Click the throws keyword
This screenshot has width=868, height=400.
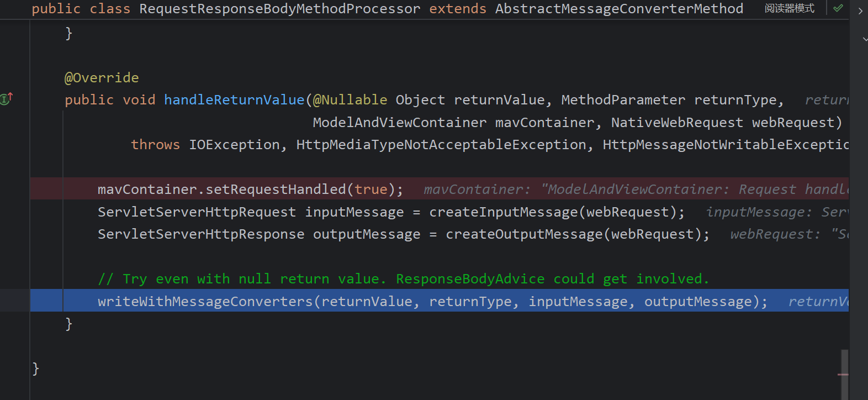click(155, 145)
